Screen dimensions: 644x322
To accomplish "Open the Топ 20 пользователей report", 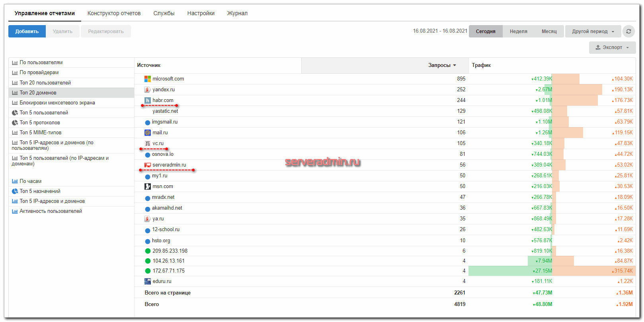I will click(72, 83).
